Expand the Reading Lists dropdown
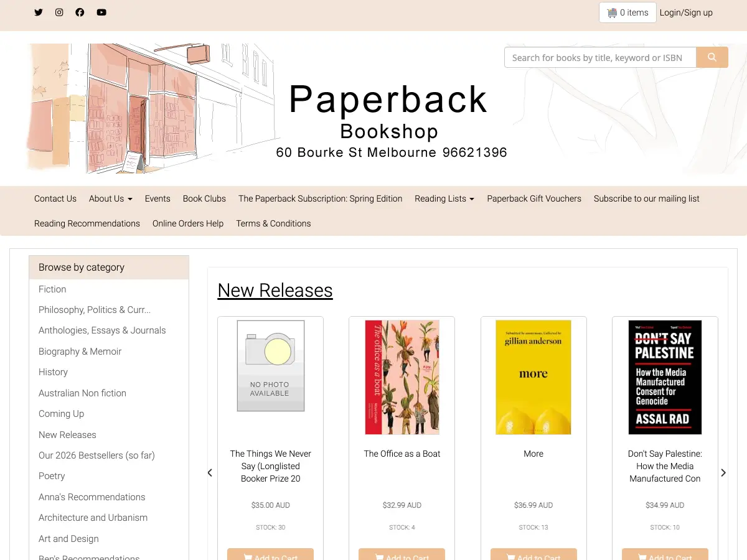The width and height of the screenshot is (747, 560). [444, 198]
